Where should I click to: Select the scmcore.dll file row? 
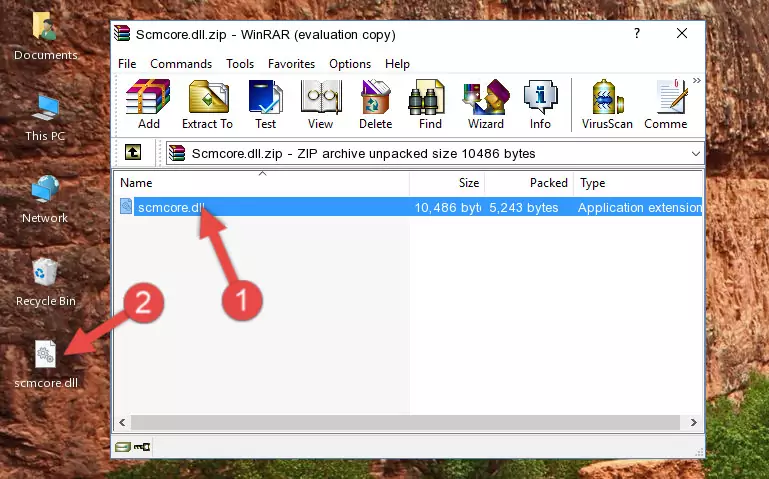(x=409, y=207)
